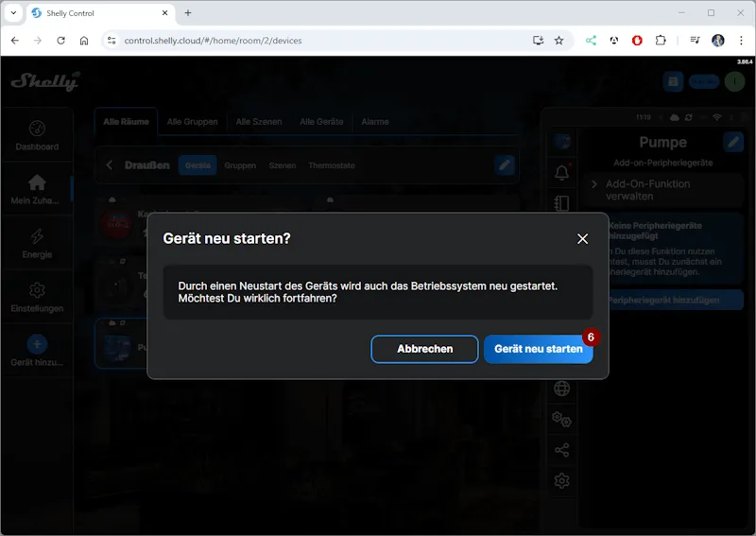Open the notification bell in device panel
This screenshot has height=536, width=756.
(x=562, y=172)
